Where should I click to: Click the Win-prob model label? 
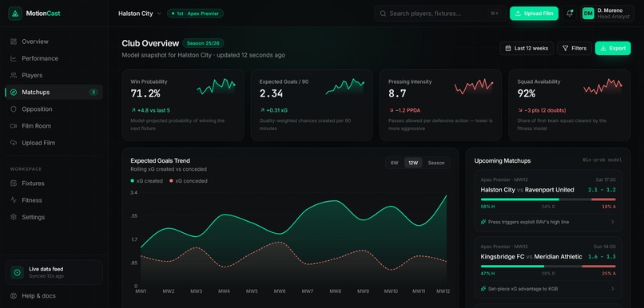tap(602, 160)
